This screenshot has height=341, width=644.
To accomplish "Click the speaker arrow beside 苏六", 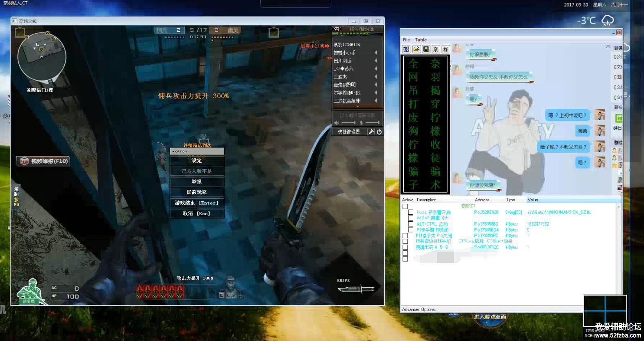I will [376, 68].
